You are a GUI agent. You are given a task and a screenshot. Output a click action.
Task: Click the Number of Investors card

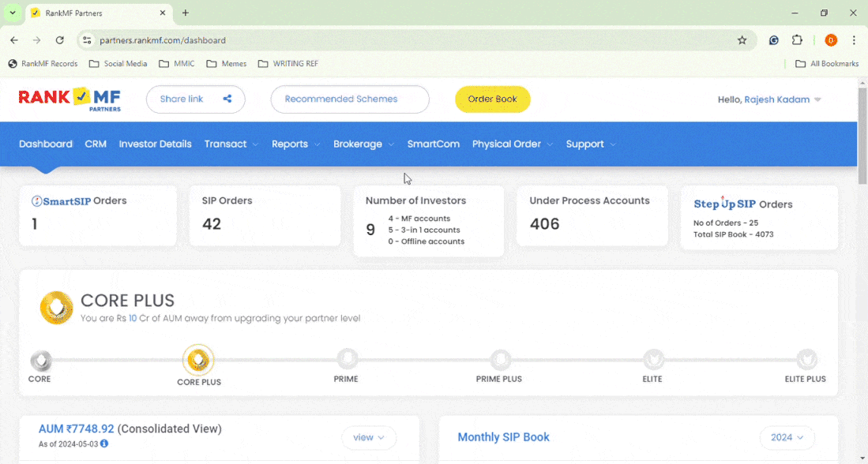point(428,221)
